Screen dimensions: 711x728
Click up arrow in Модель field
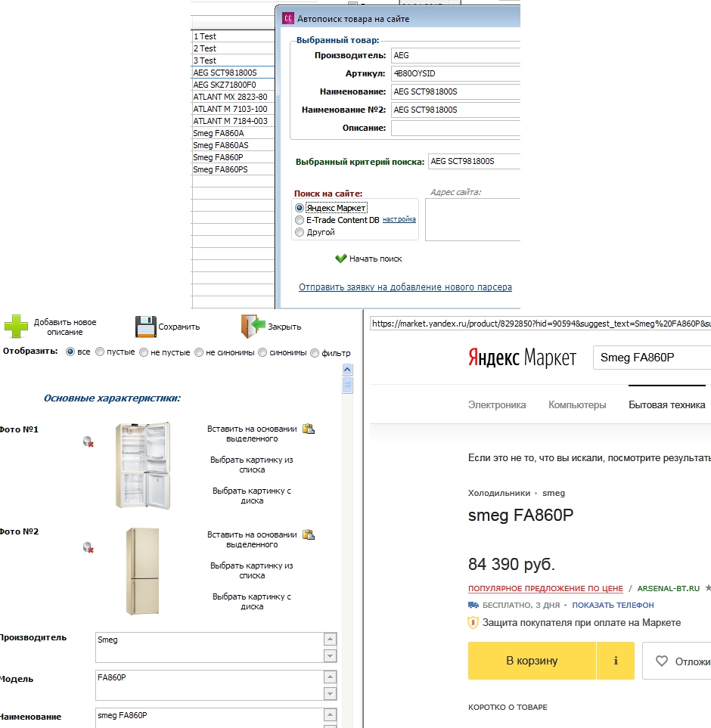tap(330, 677)
